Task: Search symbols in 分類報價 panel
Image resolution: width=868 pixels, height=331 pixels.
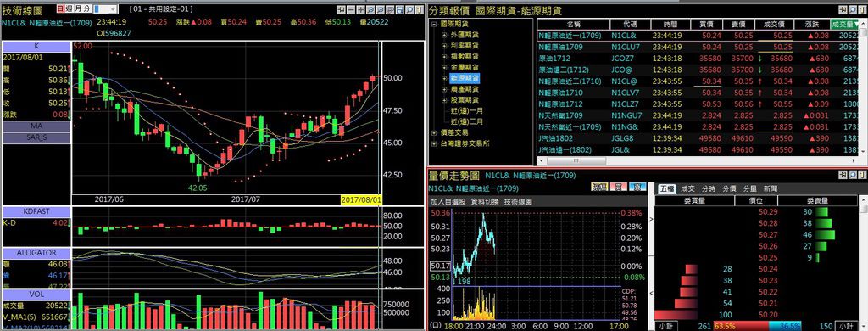Action: point(853,9)
